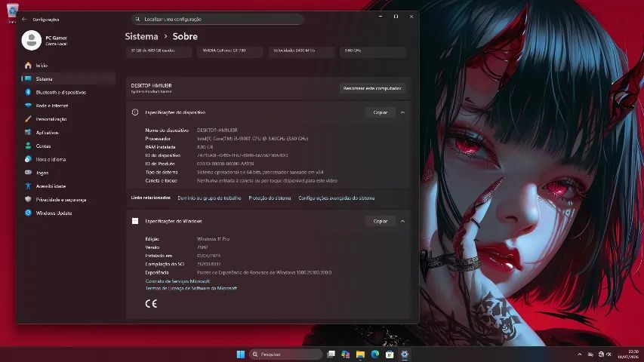Screen dimensions: 644x362
Task: Select Sistema in the sidebar
Action: pos(68,78)
